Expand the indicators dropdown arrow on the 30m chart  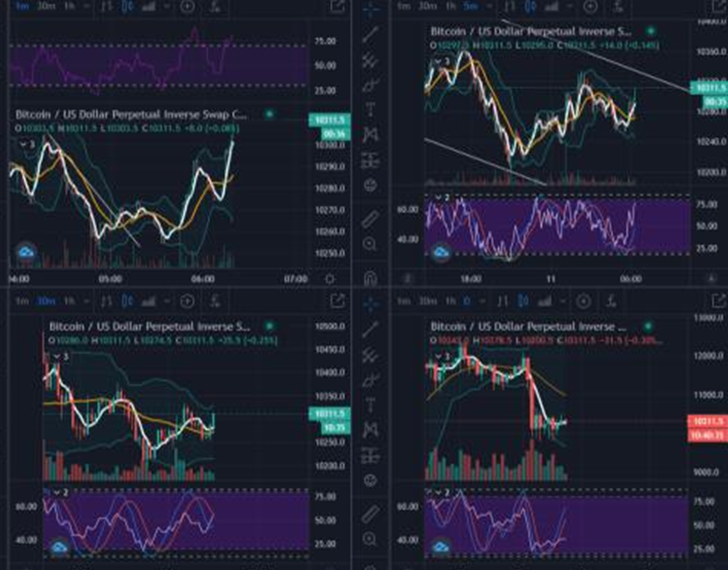[166, 302]
